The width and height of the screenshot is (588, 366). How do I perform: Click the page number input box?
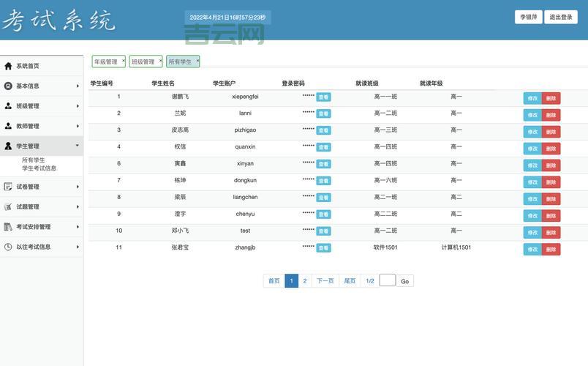[x=388, y=280]
